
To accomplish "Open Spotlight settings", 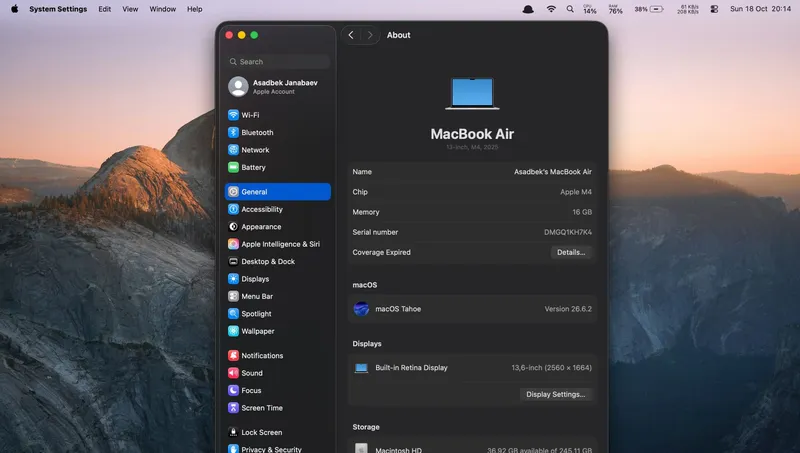I will point(278,313).
